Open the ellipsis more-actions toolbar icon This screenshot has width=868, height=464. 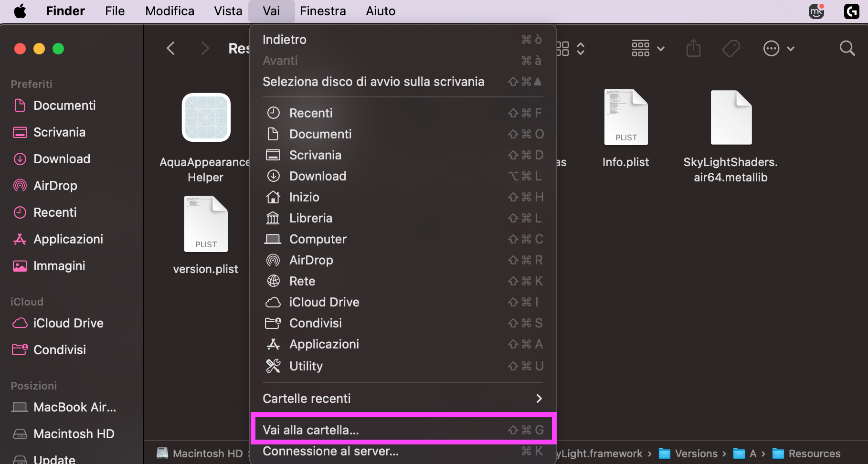[x=771, y=48]
